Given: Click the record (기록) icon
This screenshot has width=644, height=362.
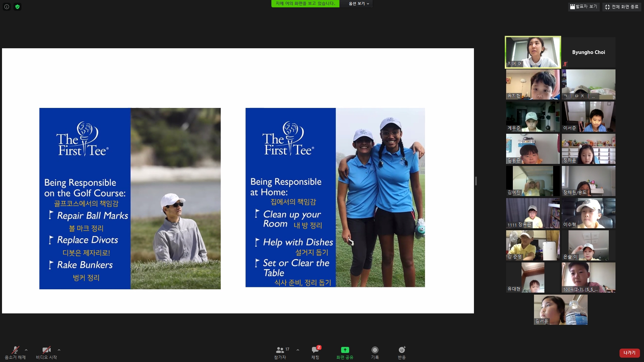Looking at the screenshot, I should coord(375,350).
